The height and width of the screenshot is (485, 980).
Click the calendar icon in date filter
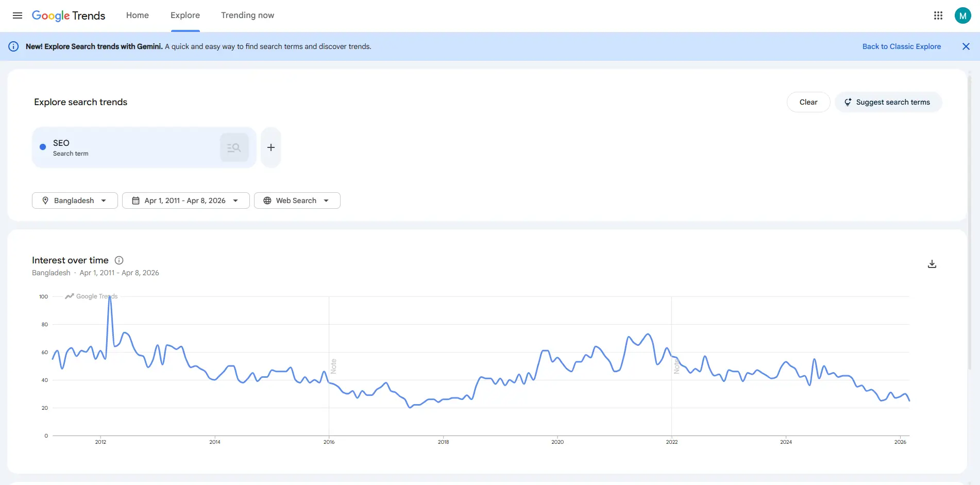[136, 200]
